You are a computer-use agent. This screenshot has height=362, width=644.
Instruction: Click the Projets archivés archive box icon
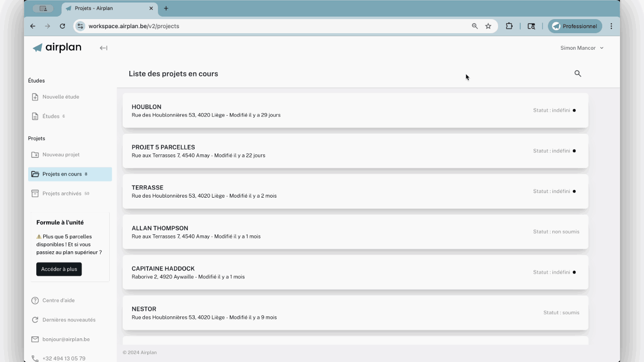click(35, 194)
